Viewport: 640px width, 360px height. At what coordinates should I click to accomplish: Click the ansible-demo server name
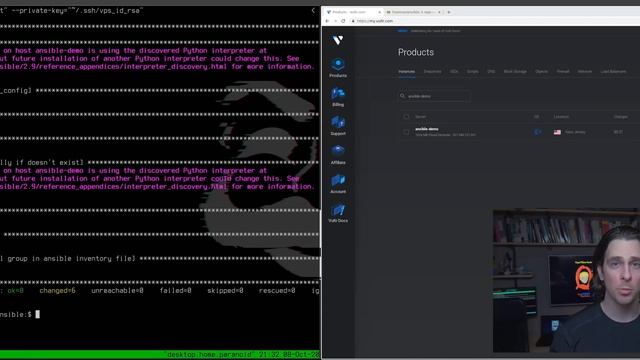[x=427, y=129]
